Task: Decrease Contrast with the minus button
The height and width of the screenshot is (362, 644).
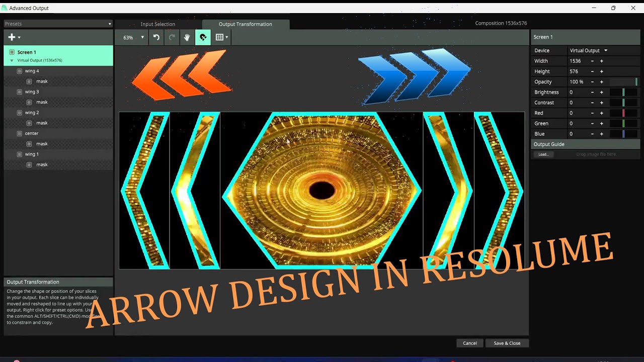Action: [x=592, y=103]
